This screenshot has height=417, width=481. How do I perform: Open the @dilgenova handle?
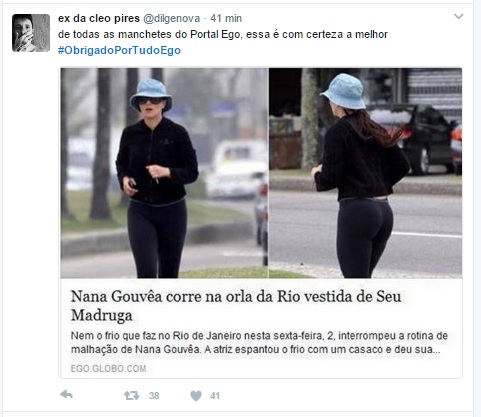pyautogui.click(x=171, y=18)
